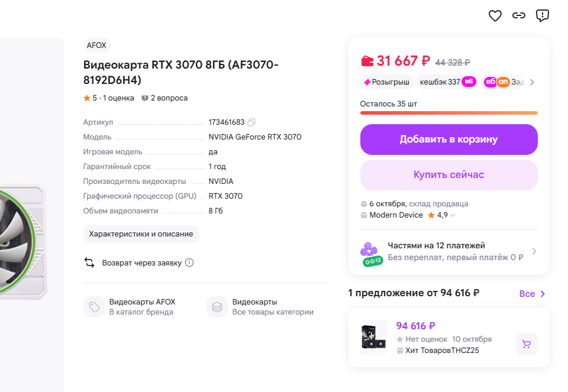Copy the article number 173461683
The image size is (568, 392).
point(251,122)
